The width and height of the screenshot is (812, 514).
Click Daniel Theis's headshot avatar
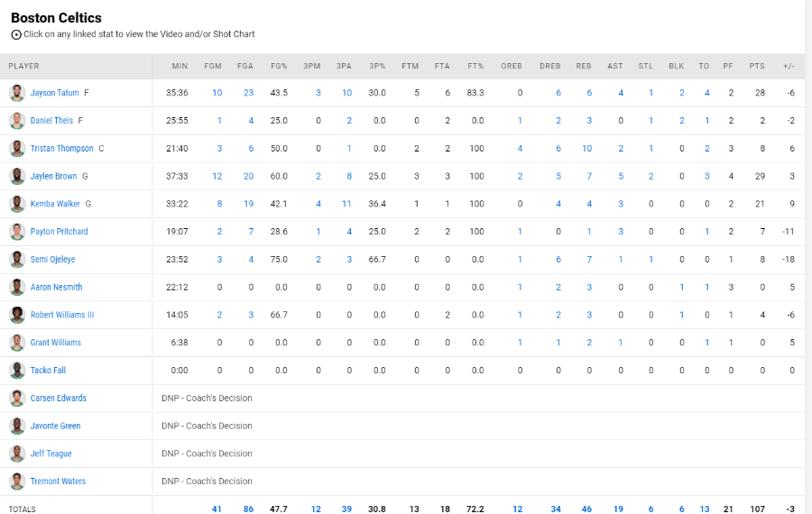17,121
